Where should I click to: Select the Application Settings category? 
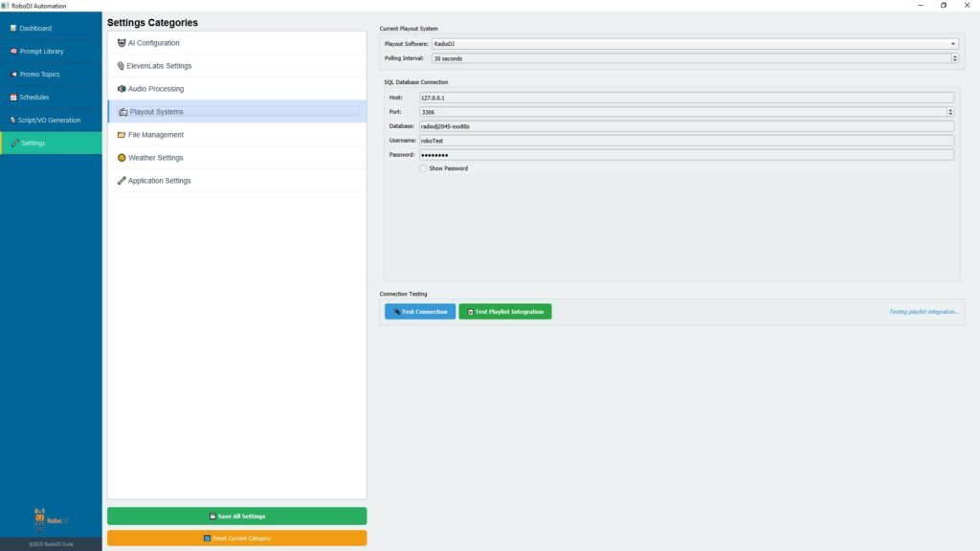(x=159, y=181)
